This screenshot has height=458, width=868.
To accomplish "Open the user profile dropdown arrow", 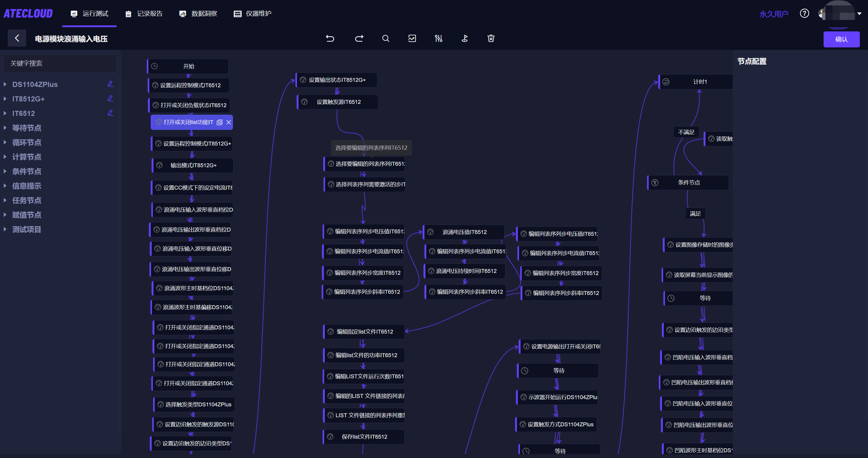I will coord(859,14).
